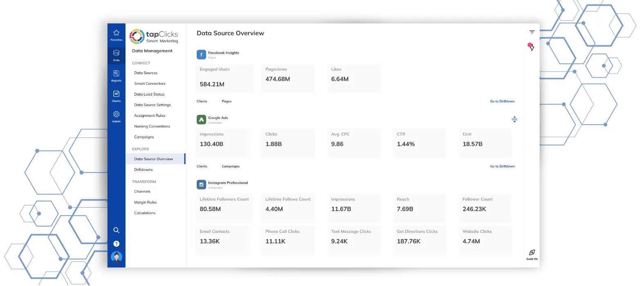Click the Reach 7.69B card
Viewport: 644px width, 286px height.
(x=420, y=208)
